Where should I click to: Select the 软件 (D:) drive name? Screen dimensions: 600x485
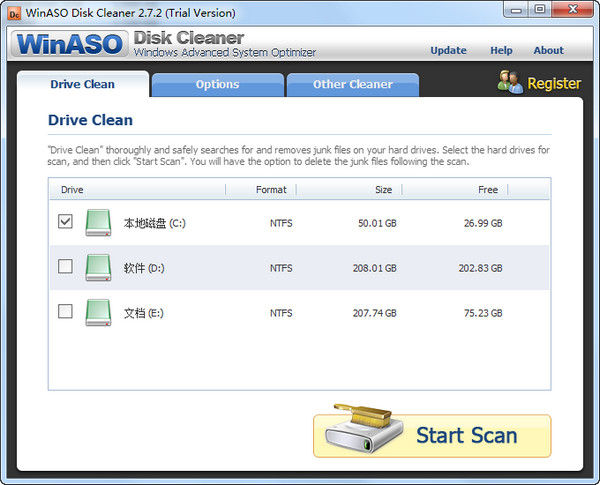click(144, 268)
